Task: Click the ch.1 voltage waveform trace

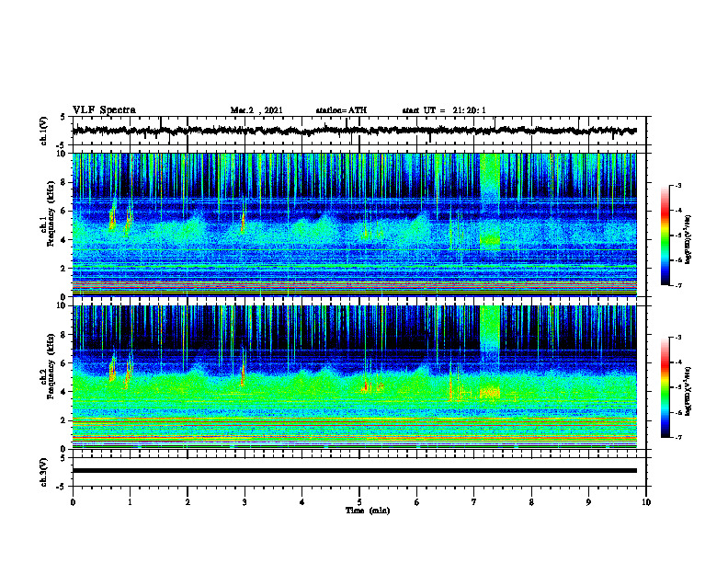Action: click(x=354, y=131)
